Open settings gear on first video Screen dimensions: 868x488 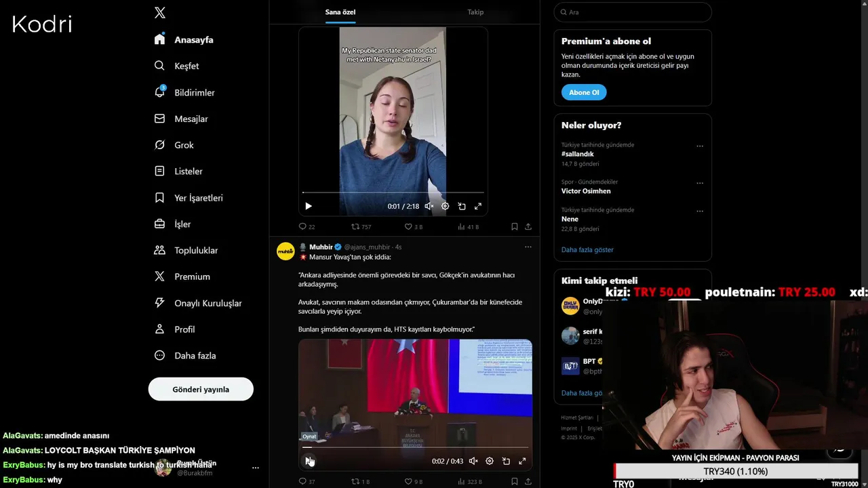coord(446,206)
